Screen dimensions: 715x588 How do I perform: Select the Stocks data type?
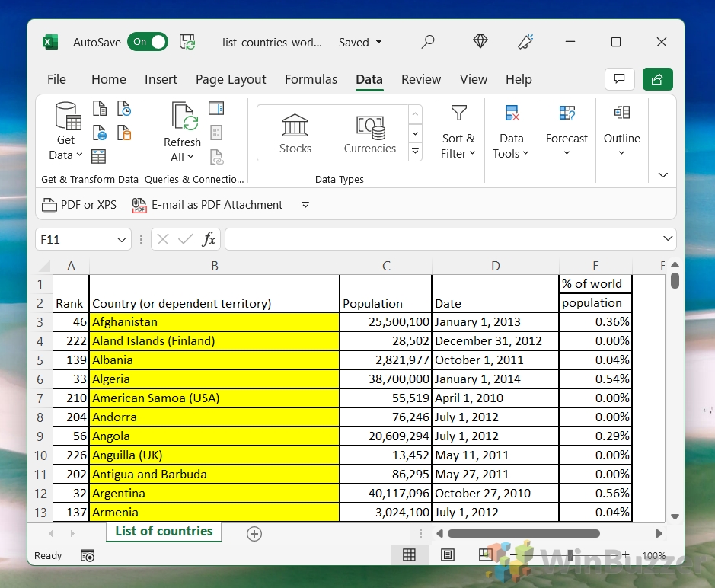pyautogui.click(x=295, y=131)
